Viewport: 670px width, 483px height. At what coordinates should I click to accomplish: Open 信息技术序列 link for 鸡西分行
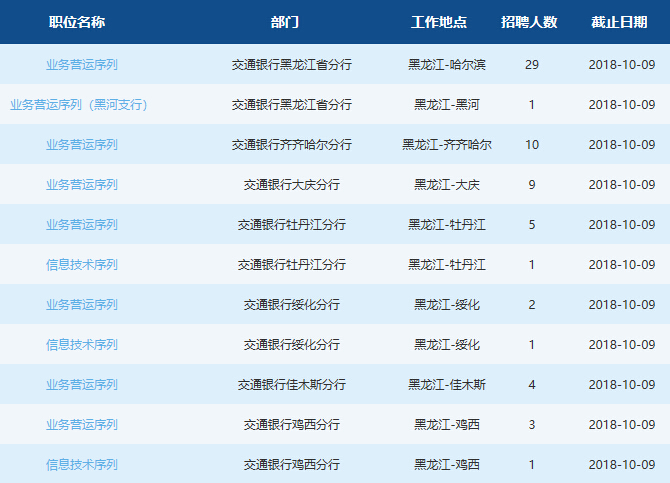coord(82,465)
